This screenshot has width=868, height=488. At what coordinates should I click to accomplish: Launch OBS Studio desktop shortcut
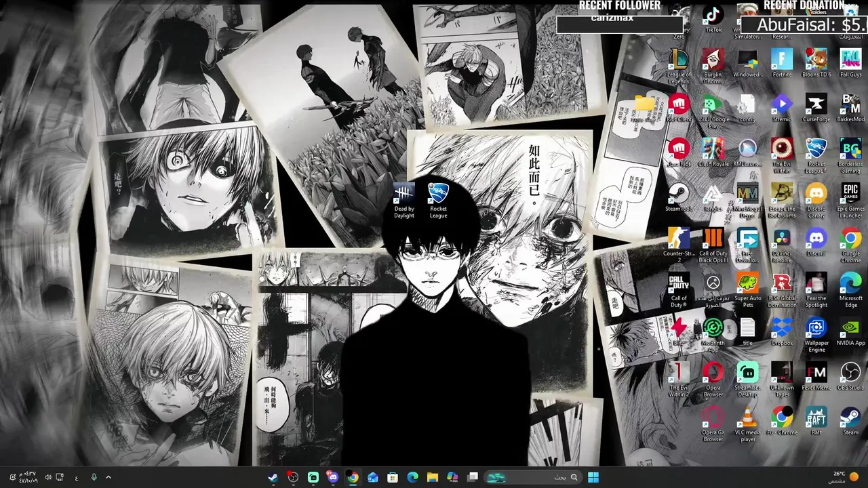point(850,376)
